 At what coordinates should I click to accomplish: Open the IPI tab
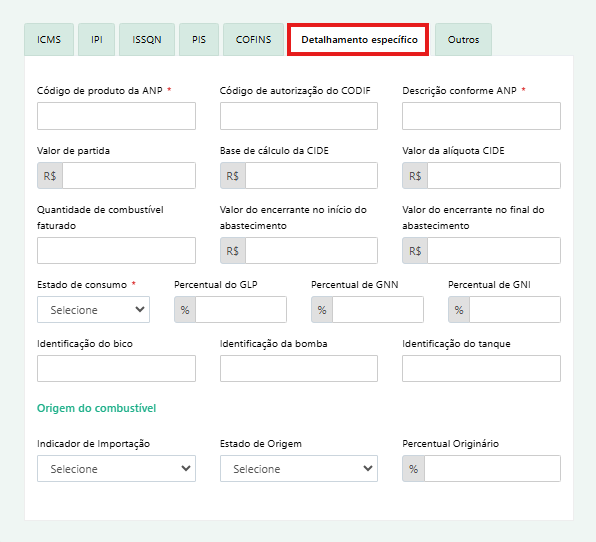[x=97, y=40]
